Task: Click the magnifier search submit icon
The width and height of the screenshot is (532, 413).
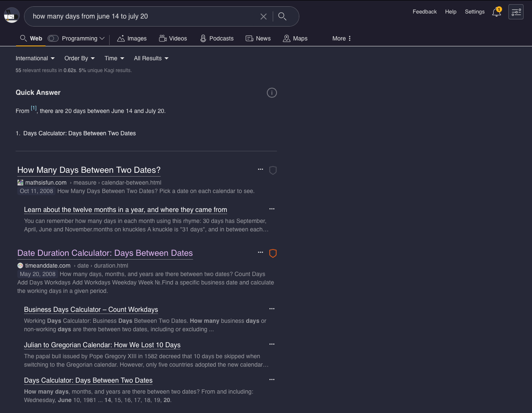Action: pyautogui.click(x=282, y=16)
